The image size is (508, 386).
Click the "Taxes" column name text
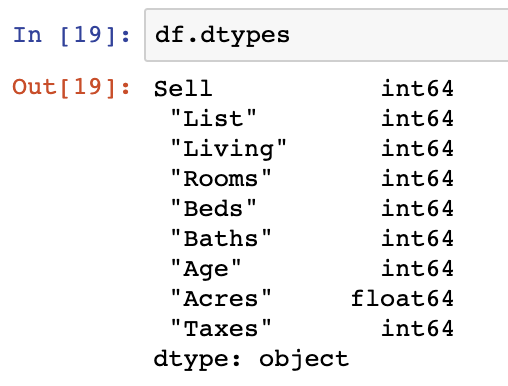click(x=221, y=328)
